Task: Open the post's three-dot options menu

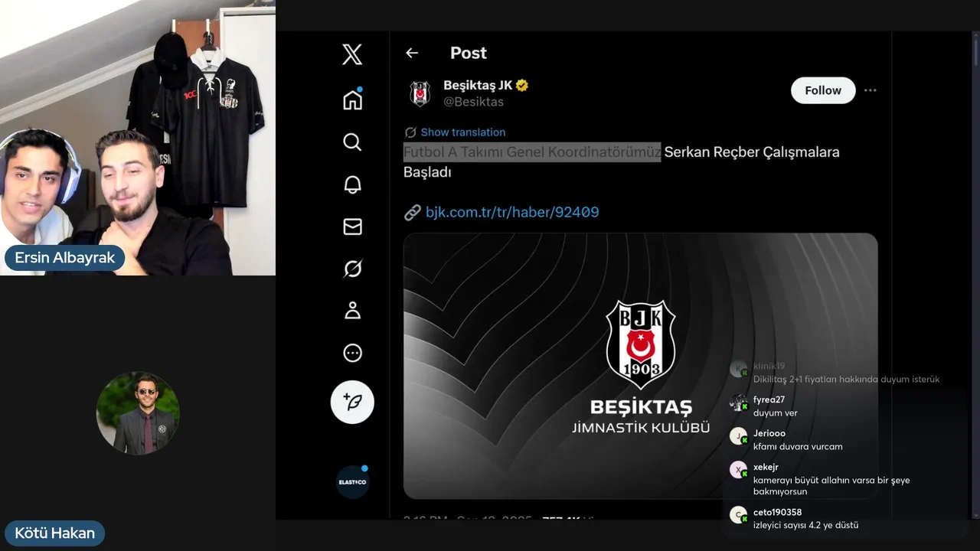Action: click(x=870, y=90)
